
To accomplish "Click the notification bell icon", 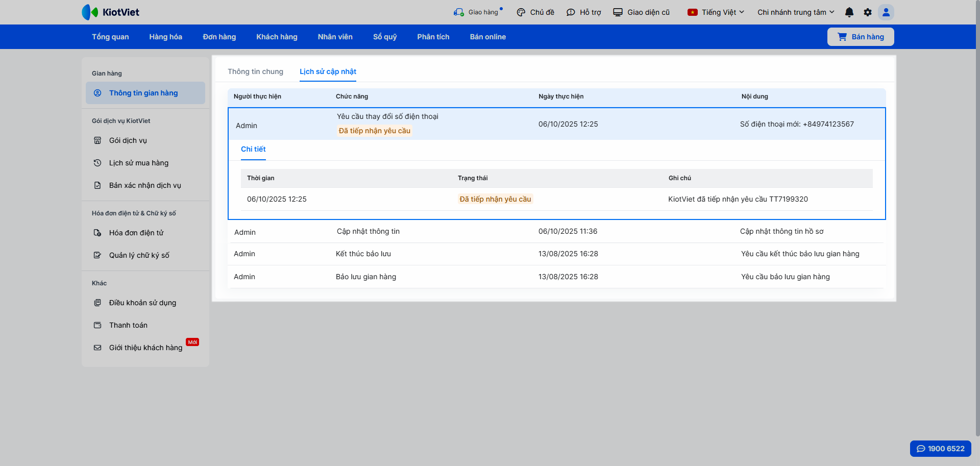I will pyautogui.click(x=849, y=12).
